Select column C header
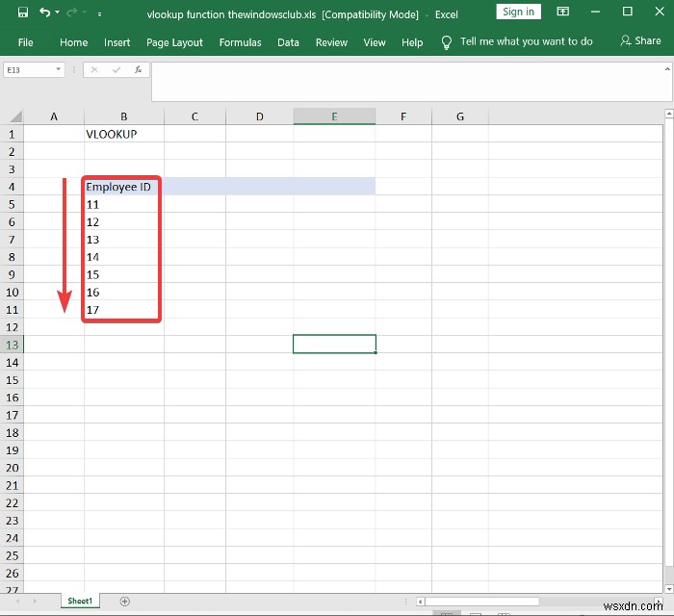 pyautogui.click(x=194, y=116)
